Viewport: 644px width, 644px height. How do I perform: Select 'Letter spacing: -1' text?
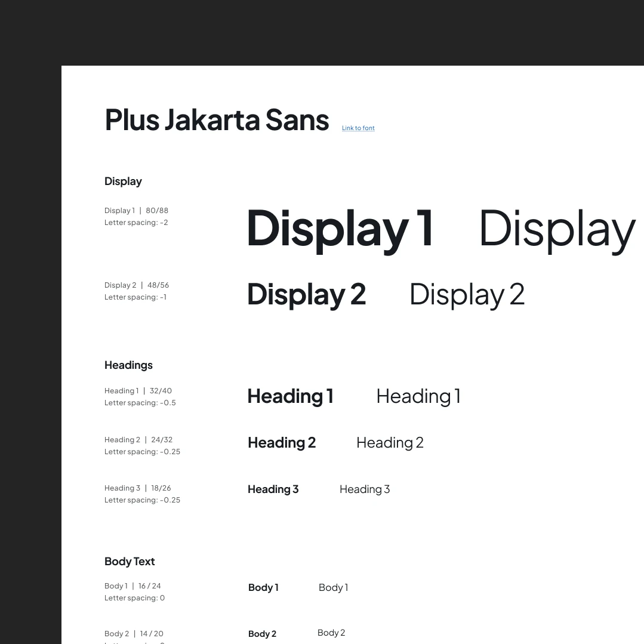[x=135, y=297]
